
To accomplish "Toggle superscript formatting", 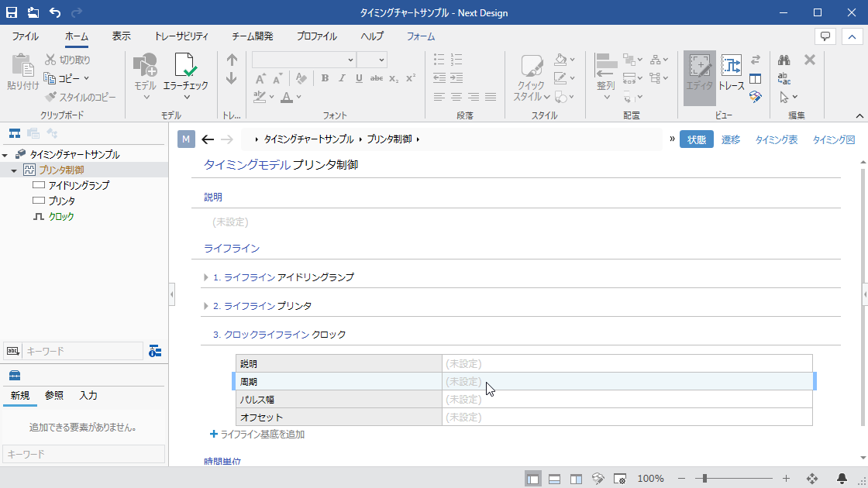I will pyautogui.click(x=410, y=78).
